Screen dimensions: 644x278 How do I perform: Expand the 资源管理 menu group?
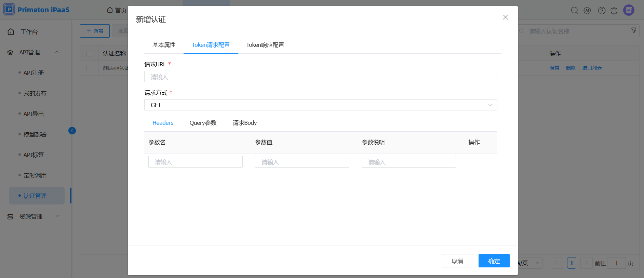click(57, 216)
